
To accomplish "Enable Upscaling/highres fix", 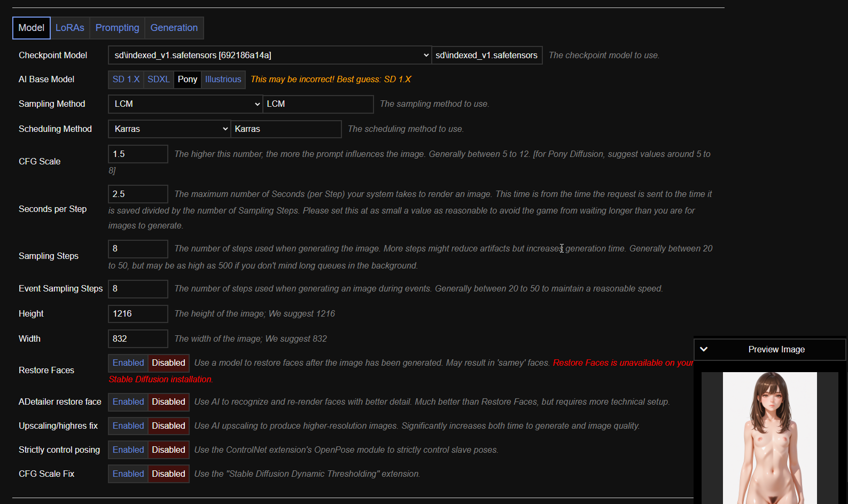I will coord(128,426).
